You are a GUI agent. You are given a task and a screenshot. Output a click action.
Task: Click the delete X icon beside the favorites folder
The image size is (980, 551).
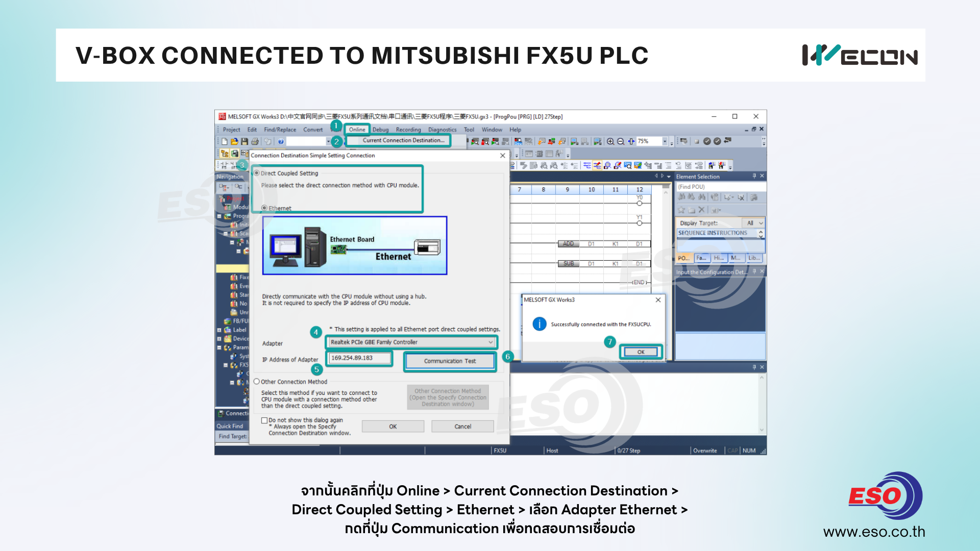pos(701,210)
